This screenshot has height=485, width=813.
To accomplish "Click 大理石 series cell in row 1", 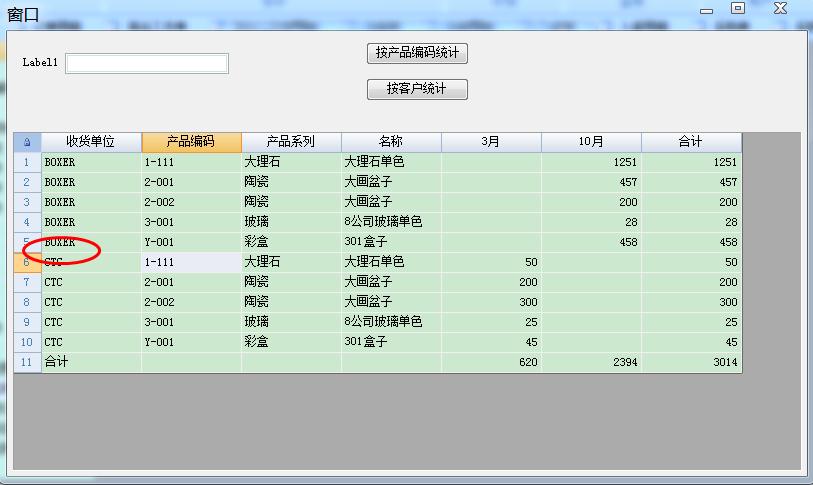I will (291, 162).
